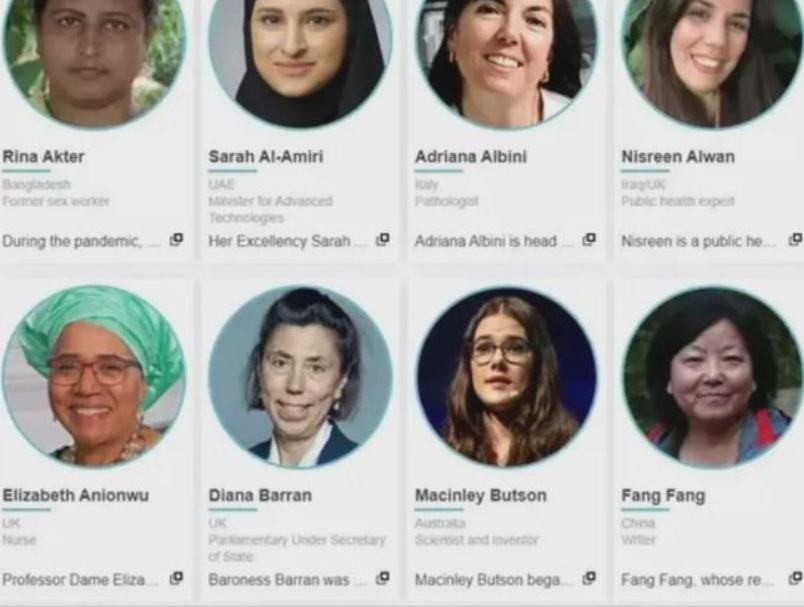804x607 pixels.
Task: Open expand icon on Rina Akter card
Action: pos(176,239)
